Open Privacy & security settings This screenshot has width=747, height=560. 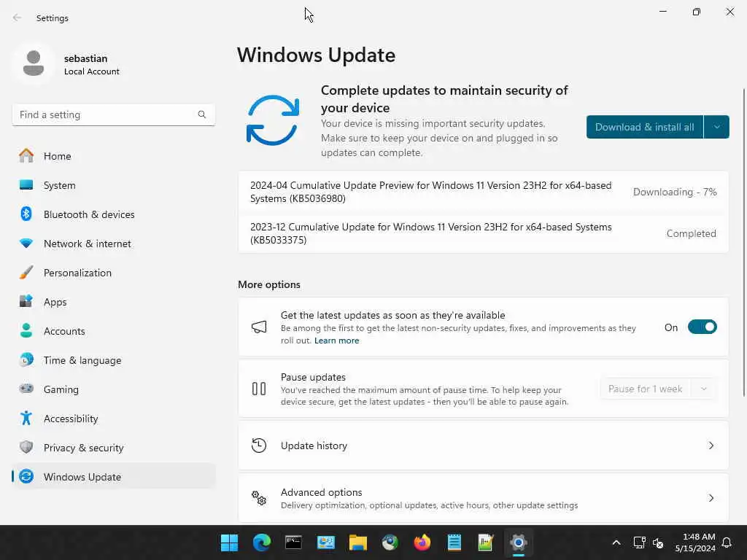coord(113,447)
